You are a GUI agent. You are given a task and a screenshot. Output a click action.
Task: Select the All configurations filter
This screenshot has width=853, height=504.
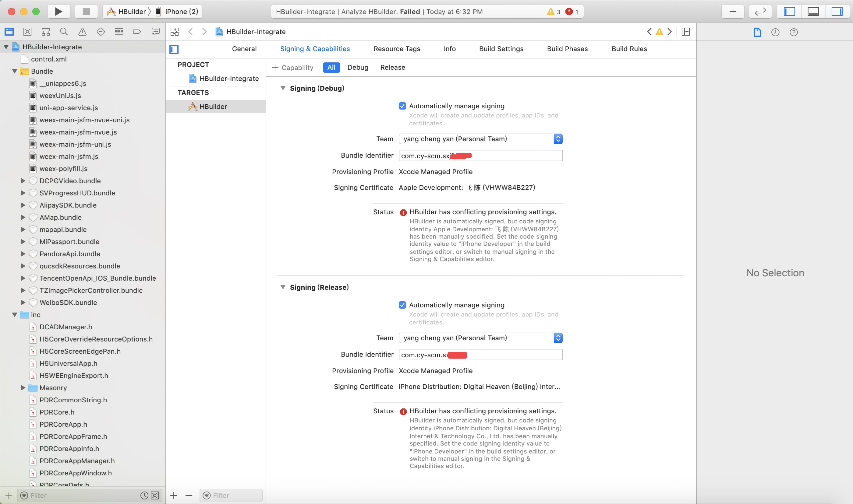(x=331, y=68)
